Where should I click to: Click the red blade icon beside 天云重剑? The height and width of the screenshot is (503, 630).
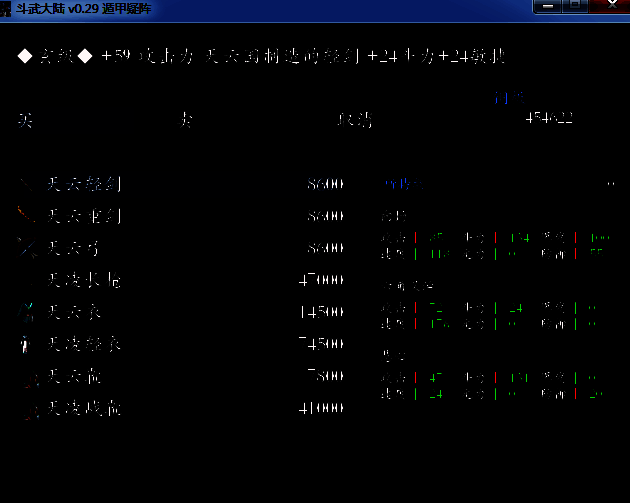25,215
